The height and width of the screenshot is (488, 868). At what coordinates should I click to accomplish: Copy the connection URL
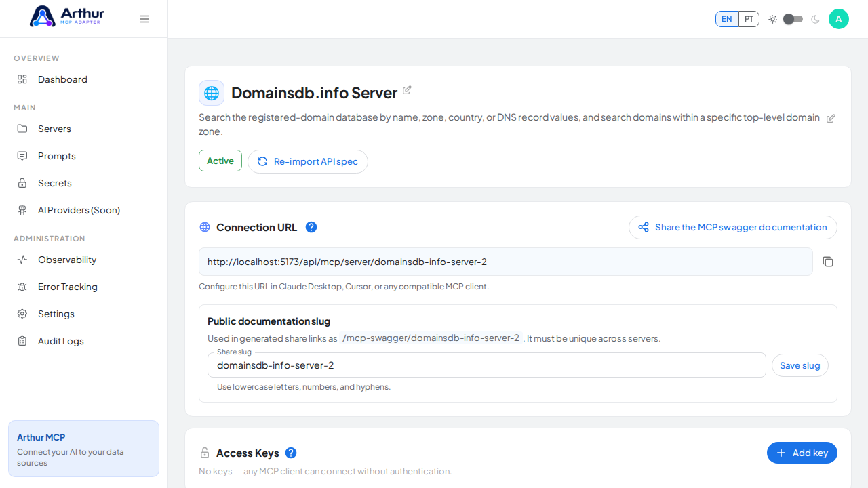[x=828, y=262]
